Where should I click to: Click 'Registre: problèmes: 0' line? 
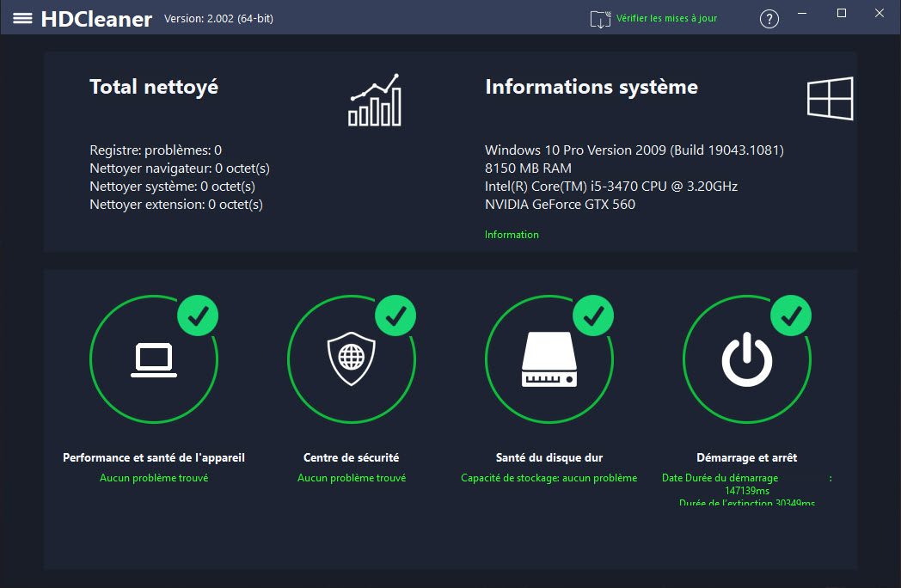[156, 150]
